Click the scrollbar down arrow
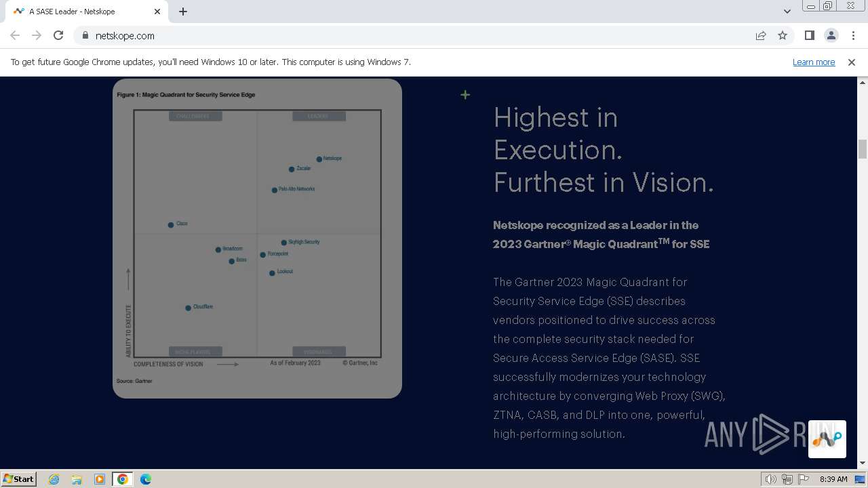This screenshot has height=488, width=868. 863,464
